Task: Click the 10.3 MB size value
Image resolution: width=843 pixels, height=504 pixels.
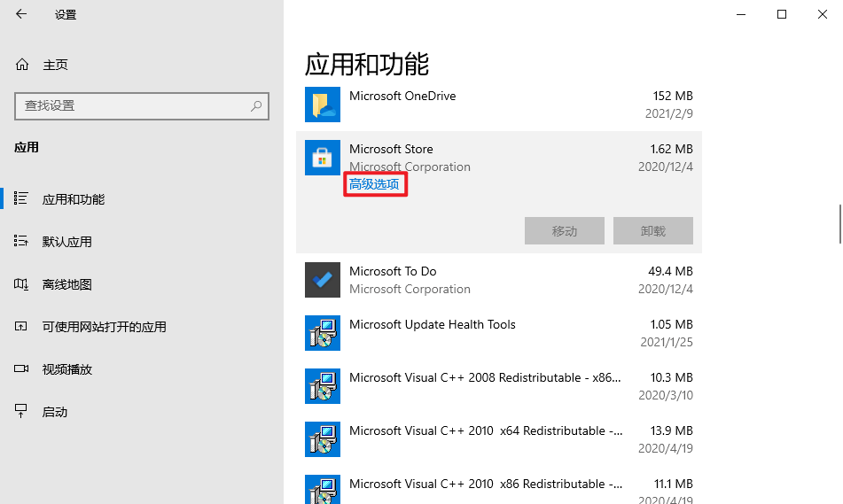Action: click(672, 377)
